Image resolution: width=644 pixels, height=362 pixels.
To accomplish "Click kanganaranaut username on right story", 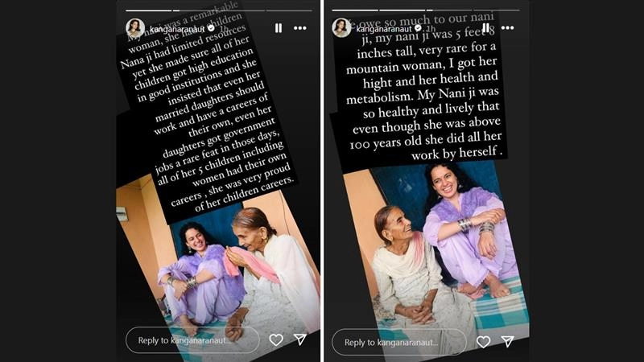I will pos(384,29).
